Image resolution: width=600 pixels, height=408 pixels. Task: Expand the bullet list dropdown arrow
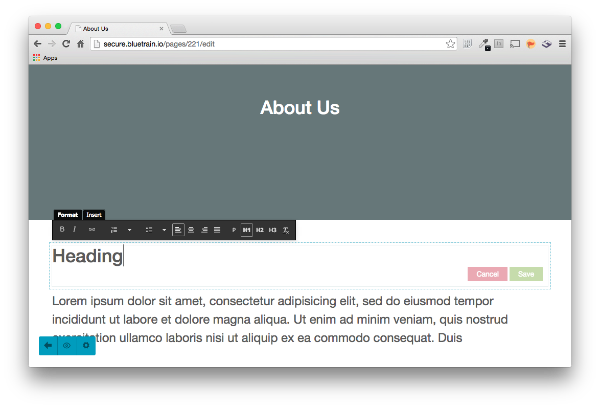click(x=164, y=230)
